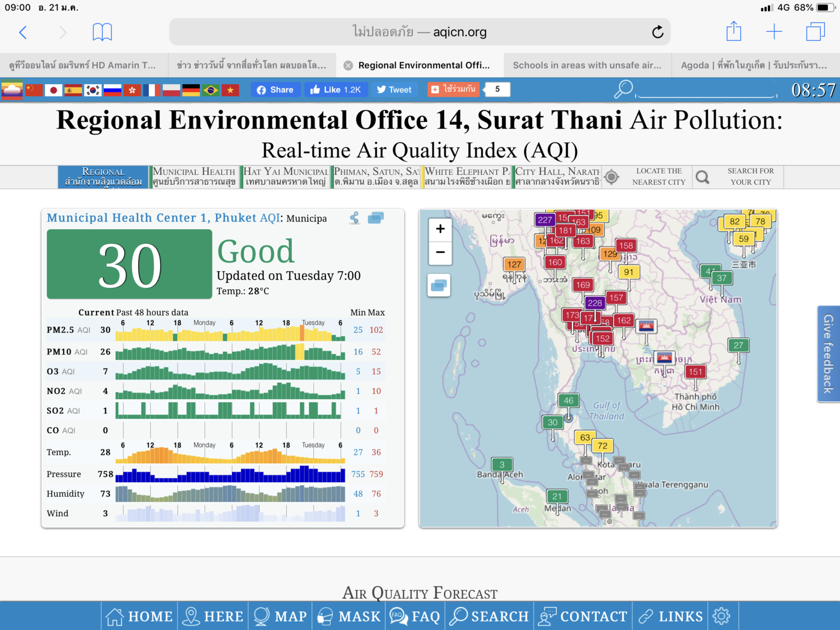Viewport: 840px width, 630px height.
Task: Tap the Safari back arrow
Action: point(23,32)
